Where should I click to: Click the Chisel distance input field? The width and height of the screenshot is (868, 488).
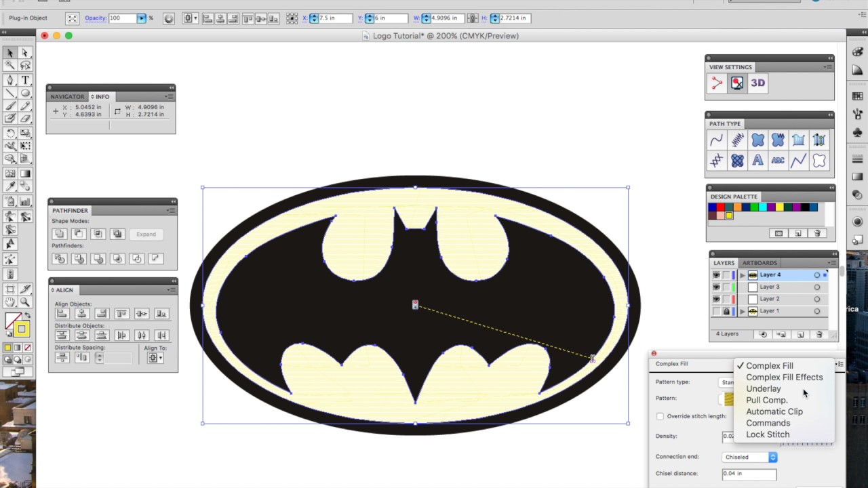click(749, 474)
